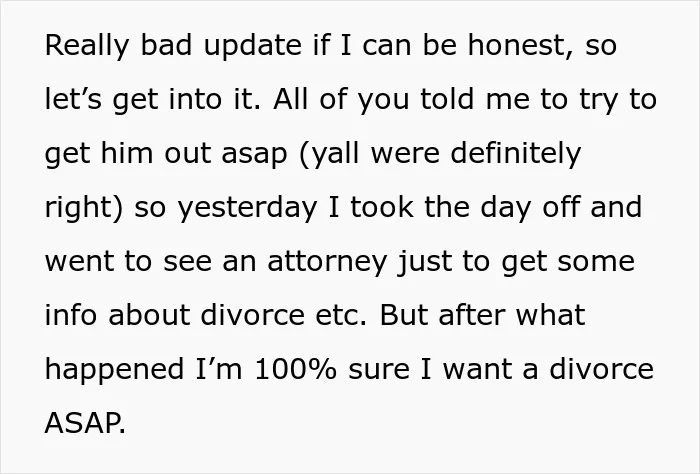
Task: Click the word "went" in the text
Action: (79, 262)
